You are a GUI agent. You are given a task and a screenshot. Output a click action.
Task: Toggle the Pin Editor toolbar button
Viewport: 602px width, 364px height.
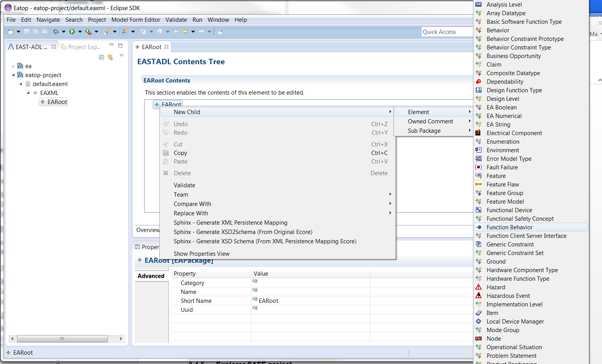[x=220, y=32]
